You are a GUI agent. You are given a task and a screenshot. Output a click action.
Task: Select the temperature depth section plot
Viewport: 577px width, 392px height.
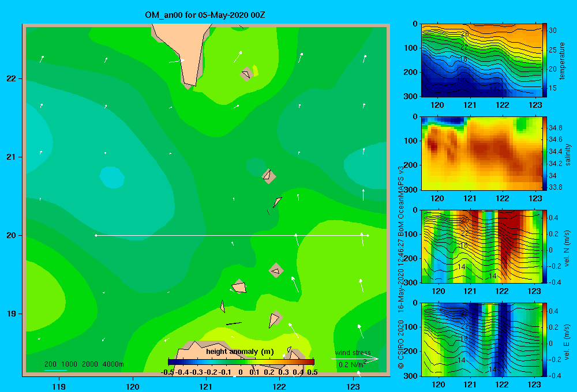pyautogui.click(x=482, y=61)
